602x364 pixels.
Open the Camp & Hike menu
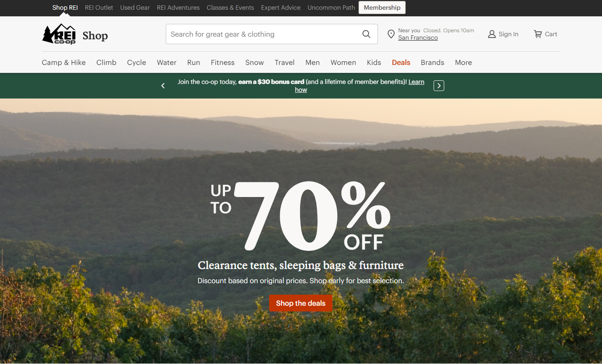64,62
